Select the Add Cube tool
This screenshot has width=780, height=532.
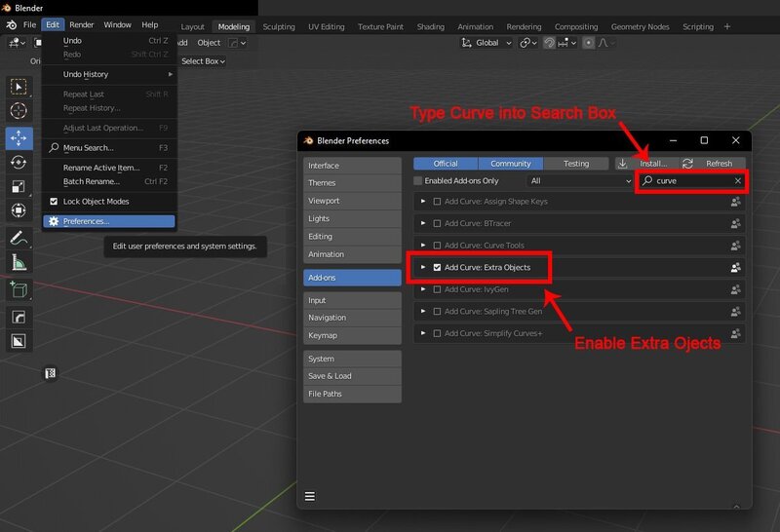pos(19,289)
